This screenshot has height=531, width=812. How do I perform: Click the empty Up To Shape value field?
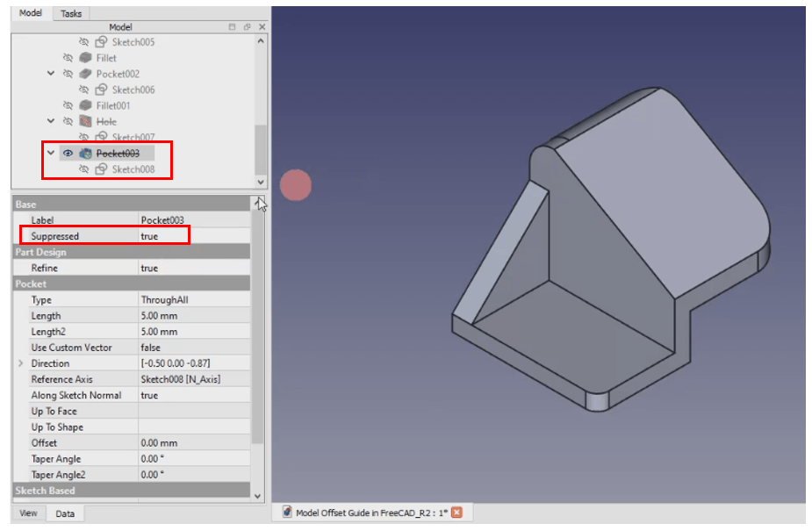[x=194, y=427]
